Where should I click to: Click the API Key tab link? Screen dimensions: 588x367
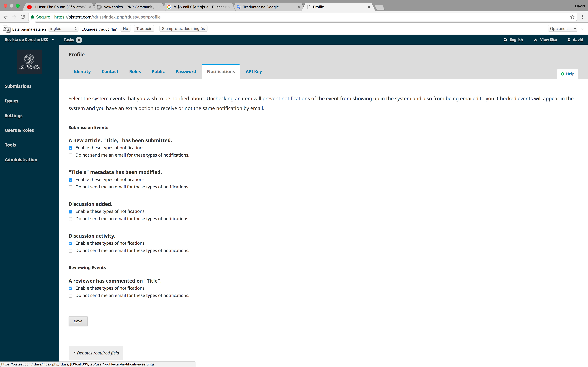tap(254, 71)
